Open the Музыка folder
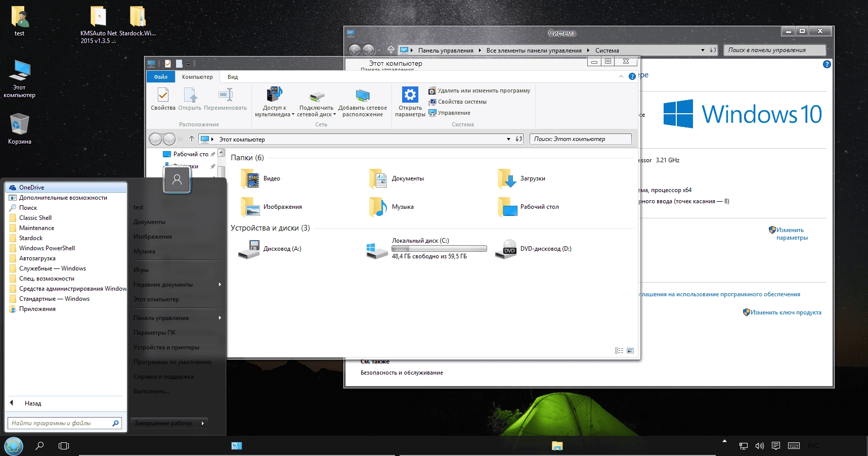 pos(392,207)
